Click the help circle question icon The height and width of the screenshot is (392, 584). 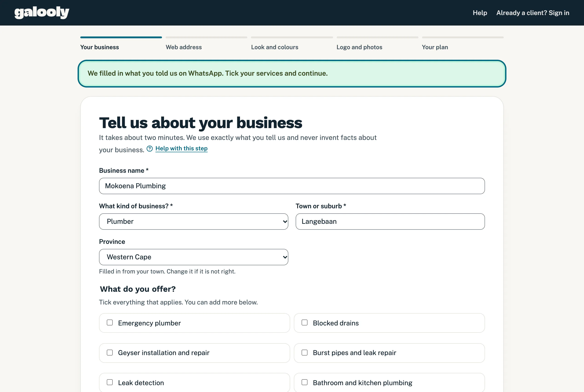149,149
